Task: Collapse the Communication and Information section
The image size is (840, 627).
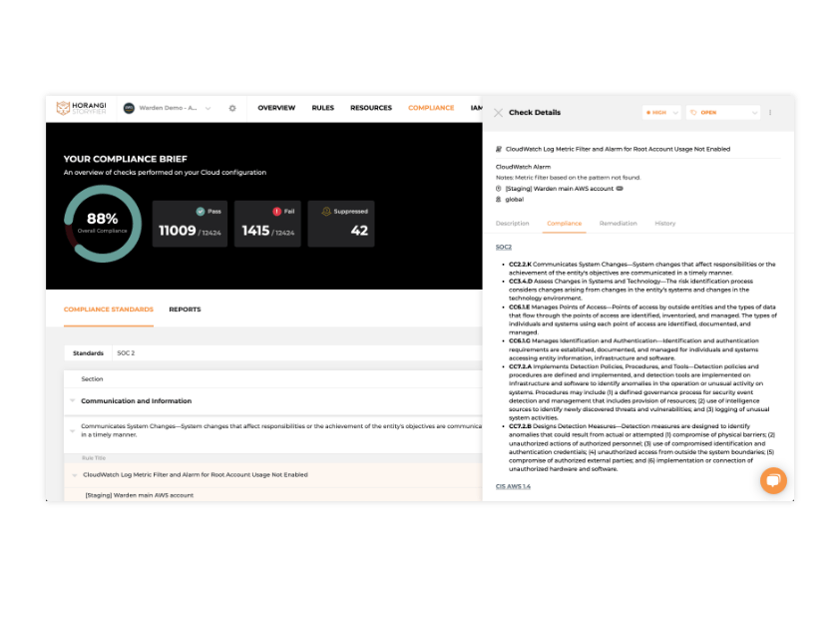Action: click(x=72, y=400)
